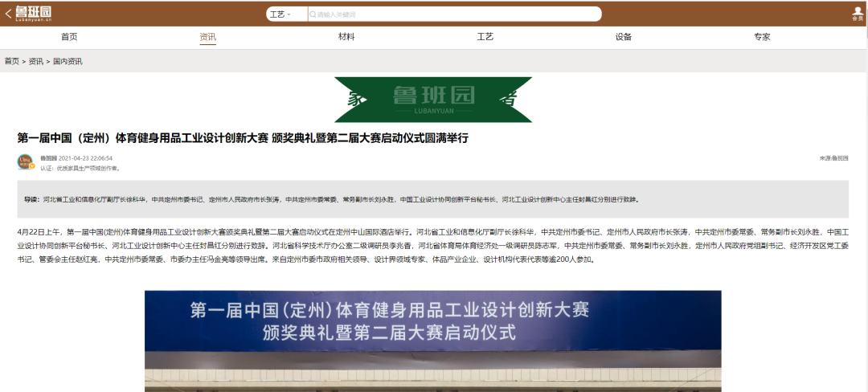868x392 pixels.
Task: Click the author avatar under the headline
Action: click(x=26, y=161)
